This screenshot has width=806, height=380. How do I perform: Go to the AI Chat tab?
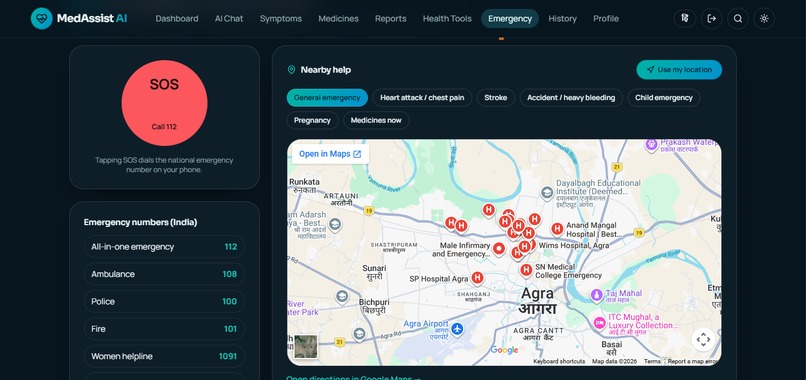point(229,19)
